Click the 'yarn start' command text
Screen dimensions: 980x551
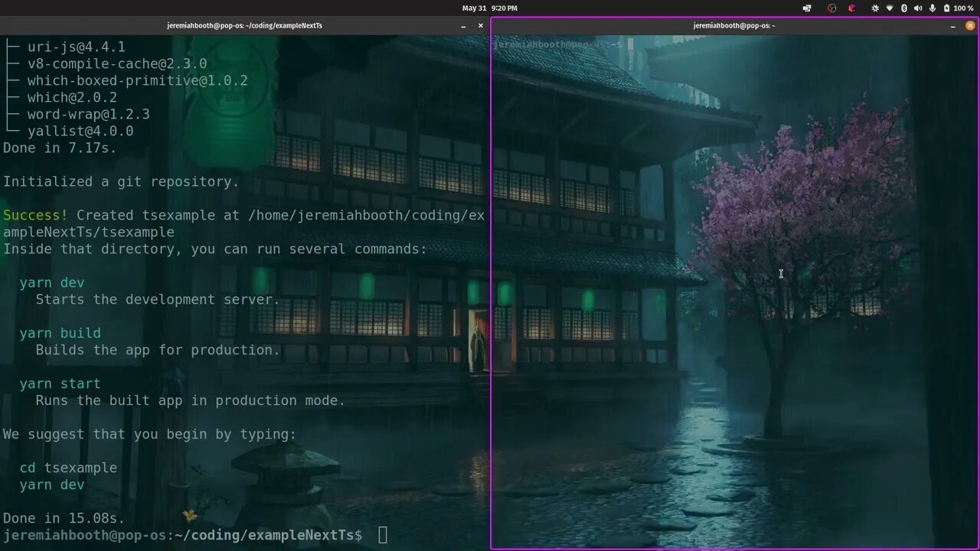tap(60, 383)
